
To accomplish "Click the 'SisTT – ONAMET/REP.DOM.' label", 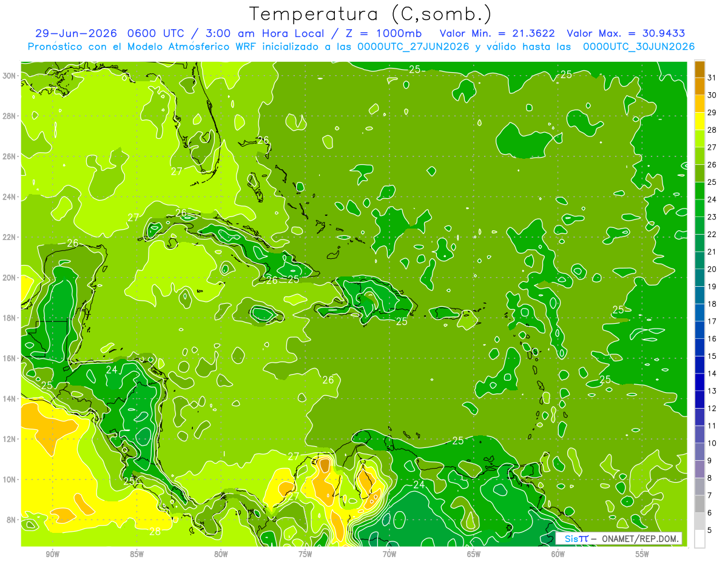I will click(x=619, y=538).
